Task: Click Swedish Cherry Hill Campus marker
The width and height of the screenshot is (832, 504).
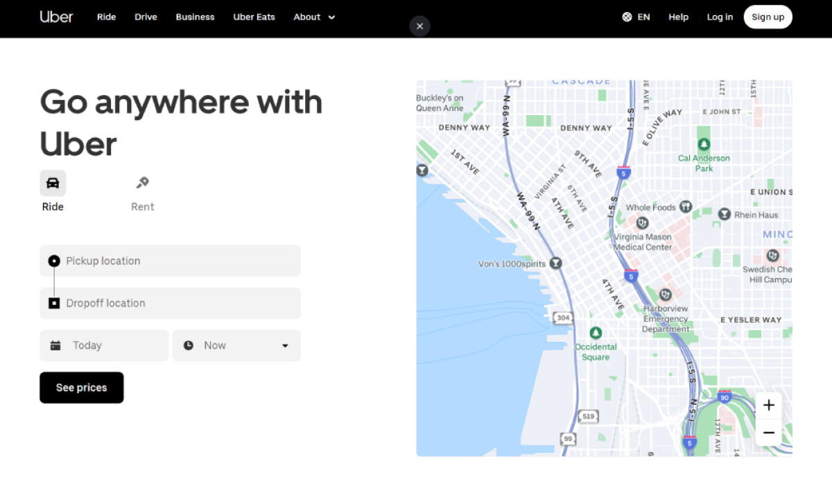Action: pos(772,255)
